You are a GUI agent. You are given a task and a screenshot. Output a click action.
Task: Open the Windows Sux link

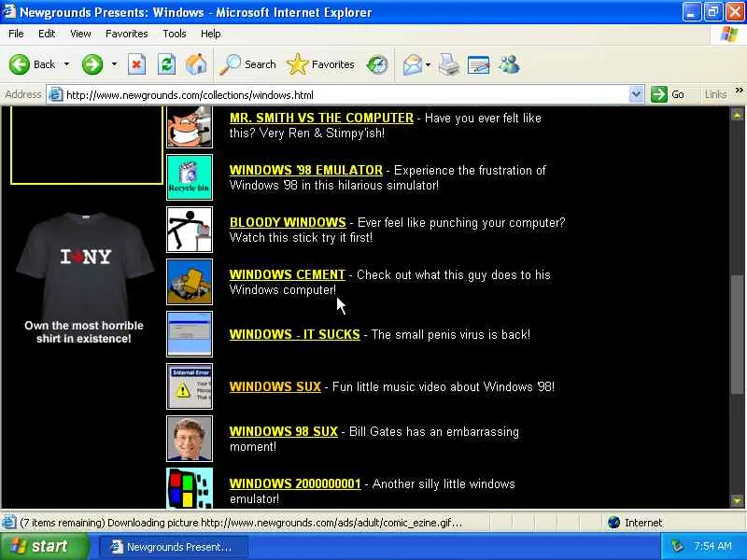pyautogui.click(x=275, y=386)
